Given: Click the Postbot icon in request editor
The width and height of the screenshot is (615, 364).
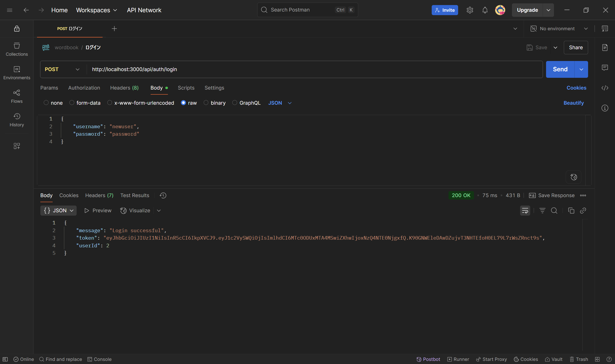Looking at the screenshot, I should pos(573,177).
